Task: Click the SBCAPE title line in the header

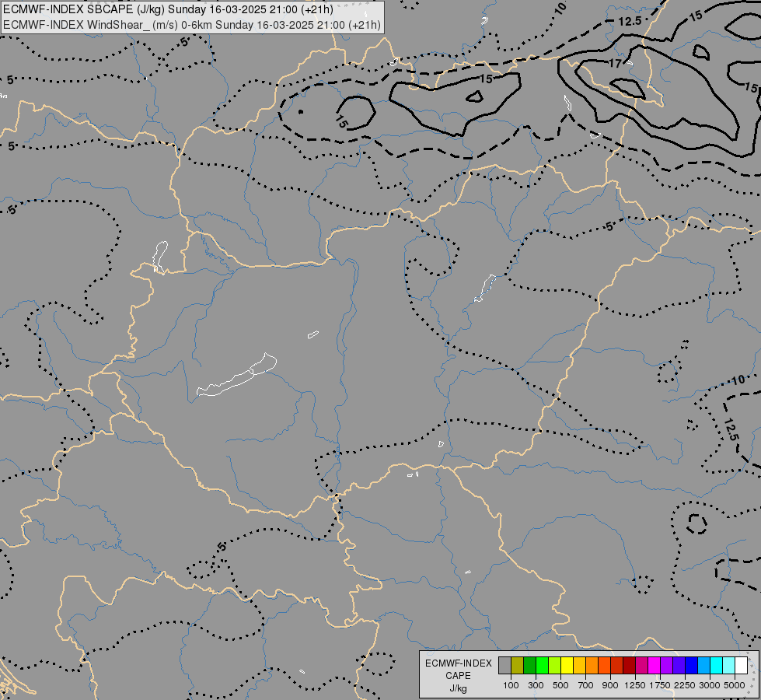Action: 168,9
